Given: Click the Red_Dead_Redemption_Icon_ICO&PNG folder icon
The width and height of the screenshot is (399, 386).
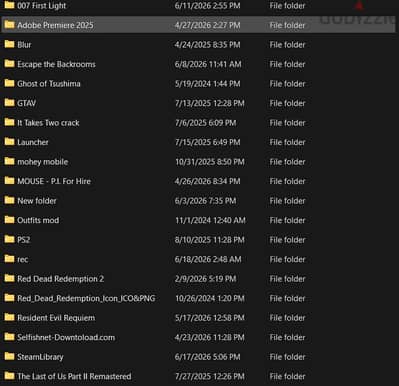Looking at the screenshot, I should coord(9,298).
